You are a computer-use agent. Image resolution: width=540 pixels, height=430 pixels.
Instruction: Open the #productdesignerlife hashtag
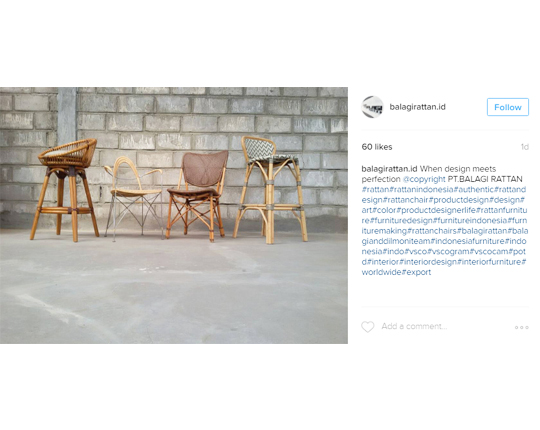coord(436,210)
